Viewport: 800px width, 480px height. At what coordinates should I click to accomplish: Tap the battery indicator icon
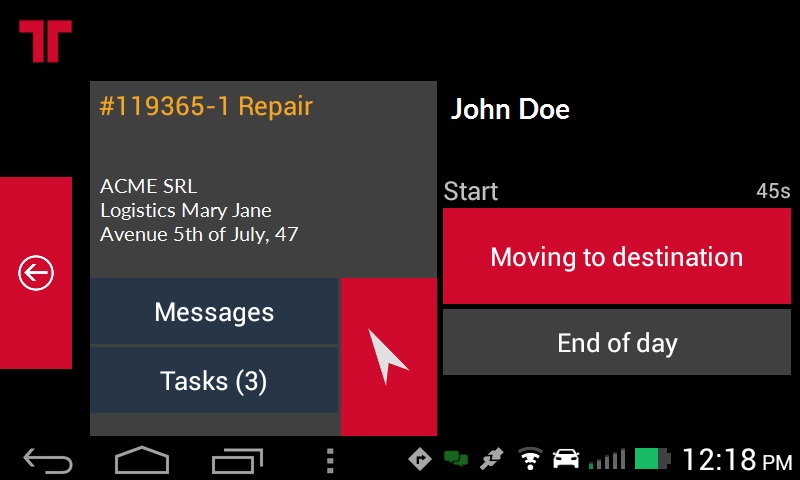pyautogui.click(x=653, y=458)
